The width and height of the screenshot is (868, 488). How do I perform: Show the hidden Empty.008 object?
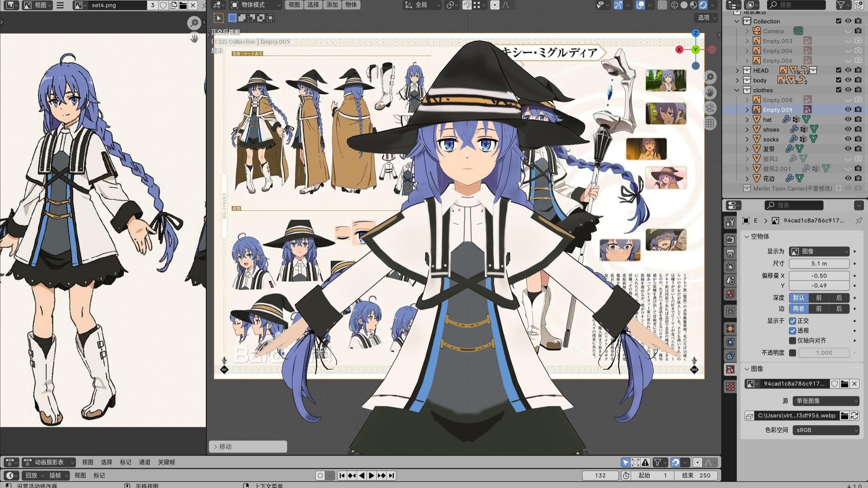coord(848,100)
